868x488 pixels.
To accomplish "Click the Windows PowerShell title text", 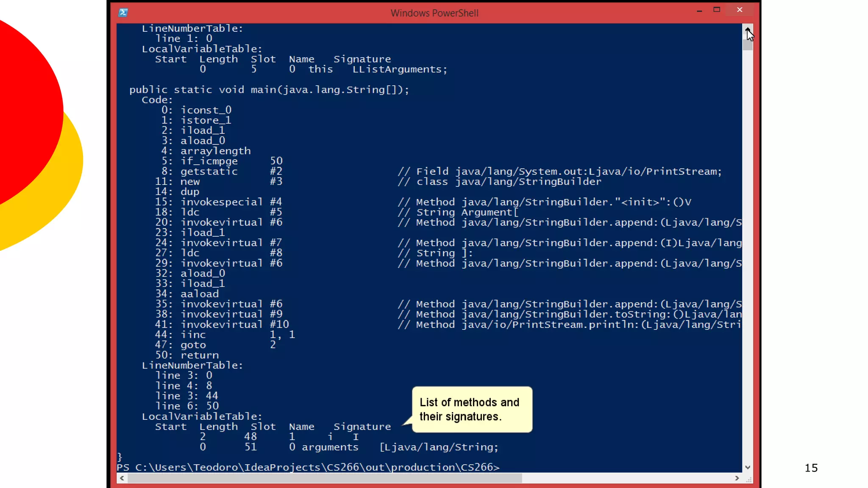I will pos(434,13).
